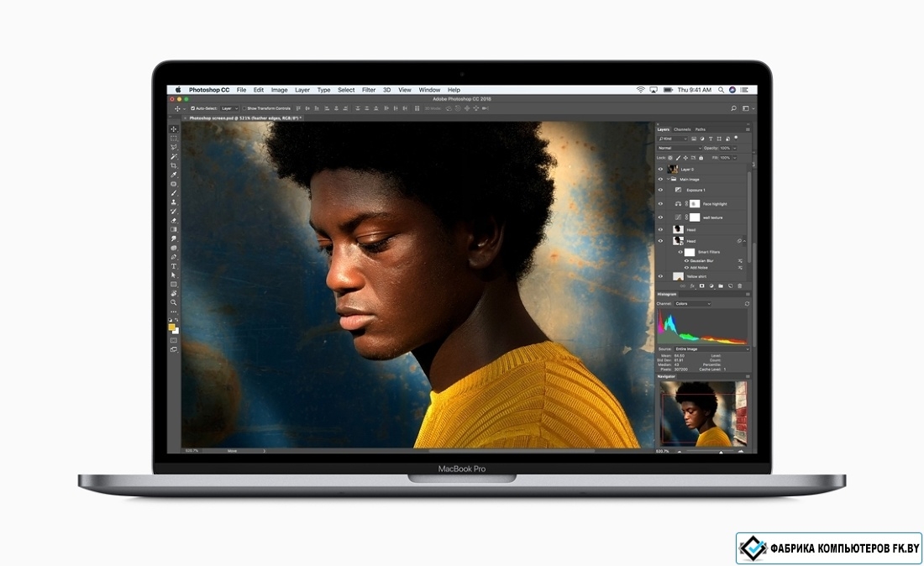Open the Layers panel options menu

(x=748, y=129)
